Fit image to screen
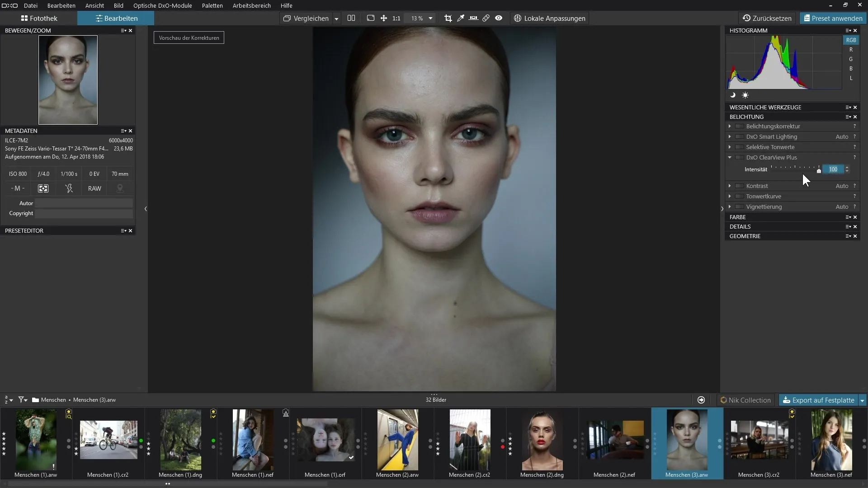 coord(371,18)
